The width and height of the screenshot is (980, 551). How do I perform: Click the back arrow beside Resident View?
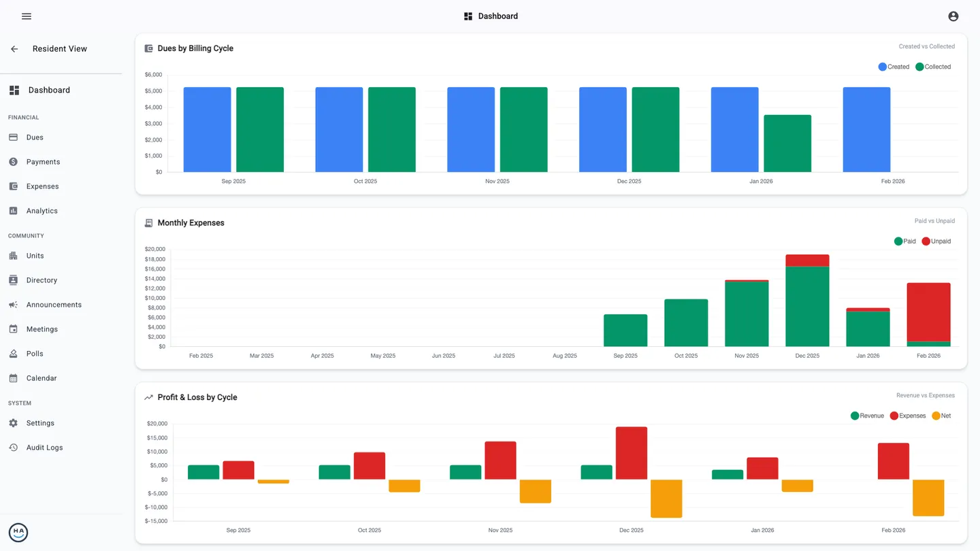14,49
